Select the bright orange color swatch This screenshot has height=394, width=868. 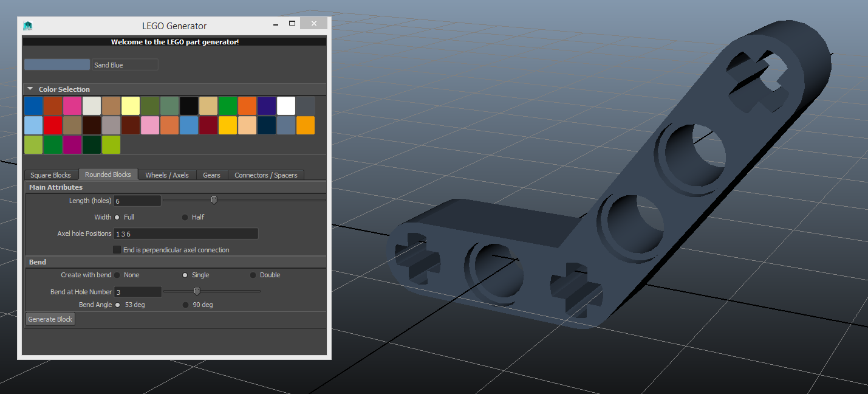(x=247, y=106)
